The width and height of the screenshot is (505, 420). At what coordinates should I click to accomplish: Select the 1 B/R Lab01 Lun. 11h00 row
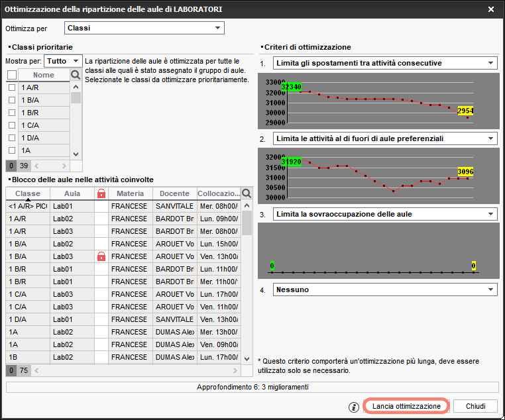pos(123,269)
